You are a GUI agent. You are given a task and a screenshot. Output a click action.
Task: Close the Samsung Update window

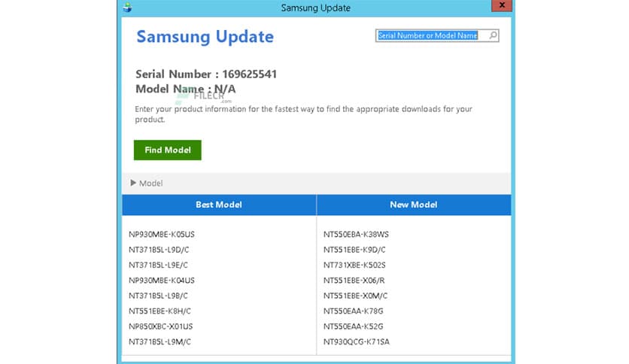pyautogui.click(x=501, y=5)
